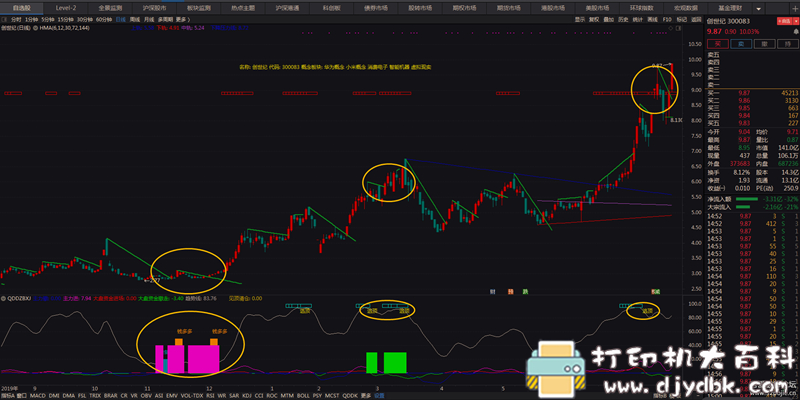The width and height of the screenshot is (800, 400).
Task: Open the 基金理财 tab
Action: (731, 8)
